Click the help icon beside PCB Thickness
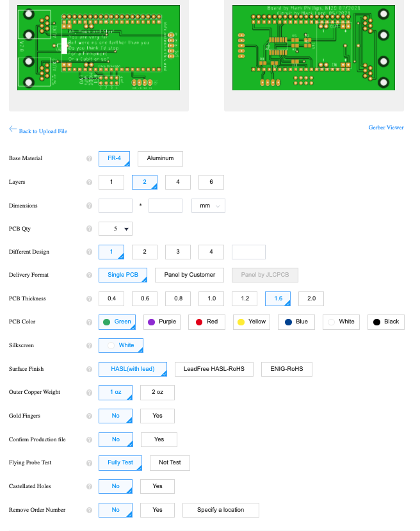The width and height of the screenshot is (420, 531). (89, 298)
